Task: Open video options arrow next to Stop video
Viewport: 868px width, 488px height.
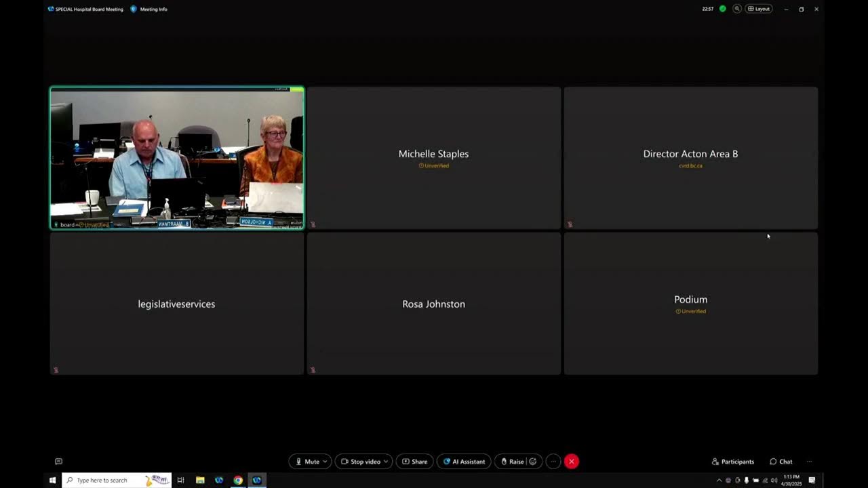Action: click(x=387, y=462)
